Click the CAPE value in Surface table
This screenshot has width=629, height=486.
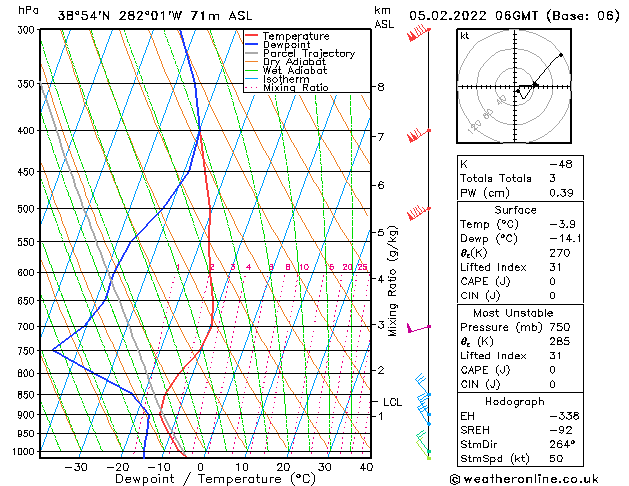552,281
